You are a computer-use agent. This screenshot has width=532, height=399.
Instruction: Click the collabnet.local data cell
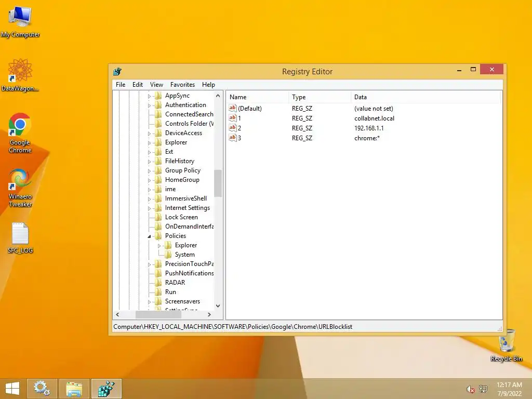pos(374,118)
